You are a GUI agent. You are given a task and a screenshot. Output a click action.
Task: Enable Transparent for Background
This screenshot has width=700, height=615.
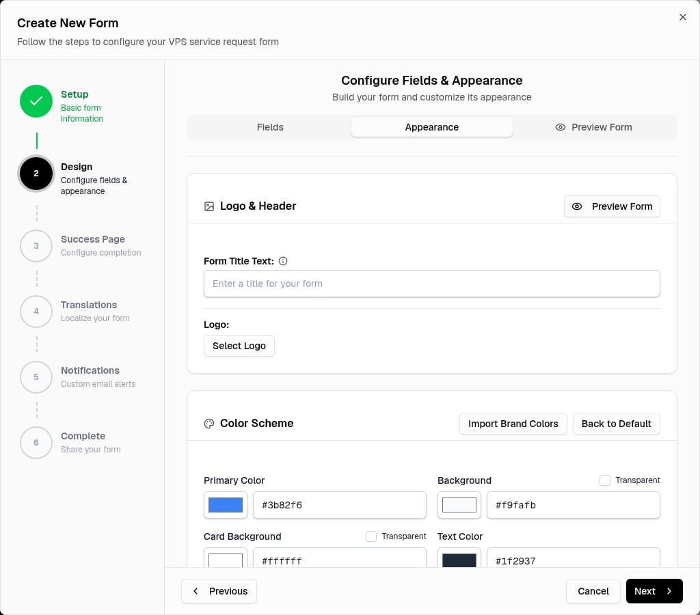click(x=605, y=480)
